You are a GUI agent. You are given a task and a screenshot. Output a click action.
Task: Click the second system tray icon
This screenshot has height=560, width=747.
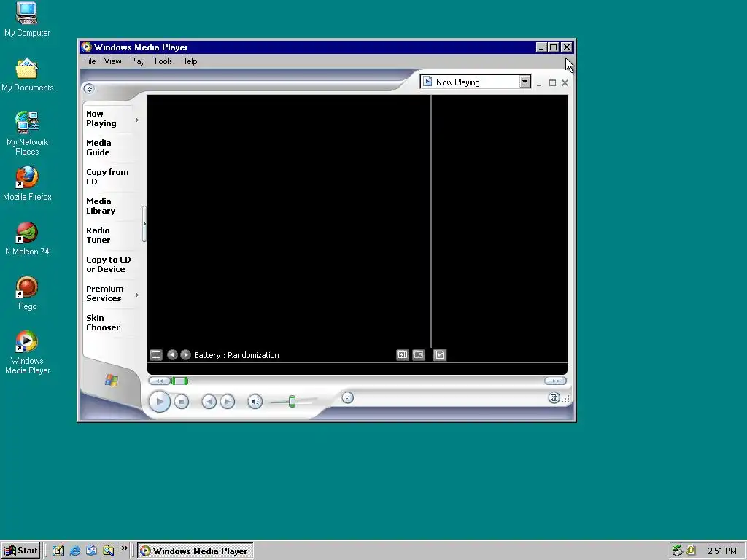[690, 551]
